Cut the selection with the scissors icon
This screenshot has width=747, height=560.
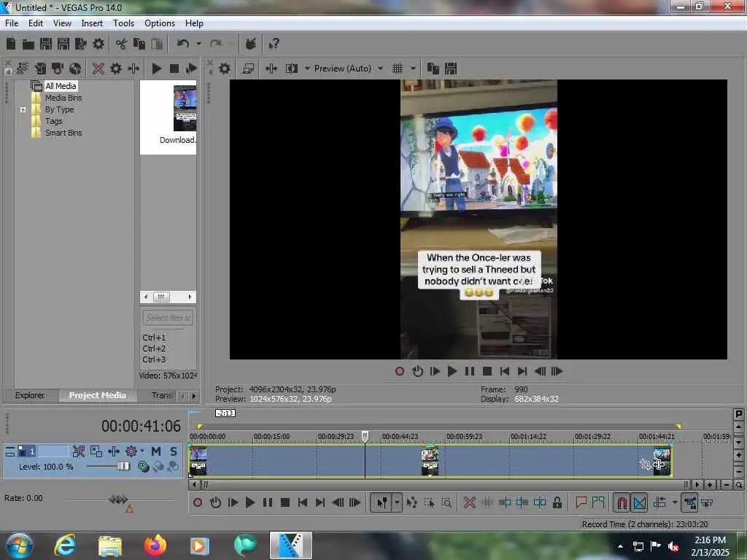click(x=122, y=44)
